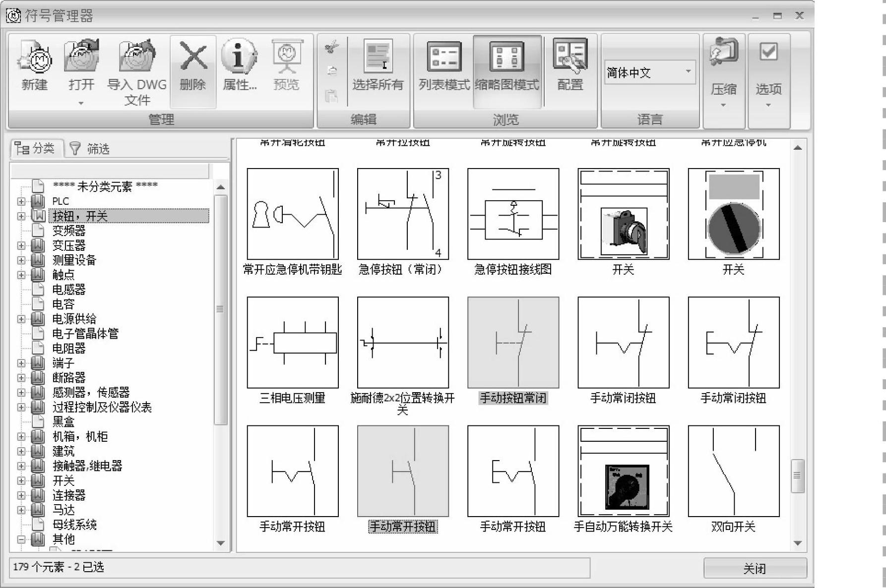Open the 打开 button dropdown arrow
Screen dimensions: 886x588
pos(81,103)
